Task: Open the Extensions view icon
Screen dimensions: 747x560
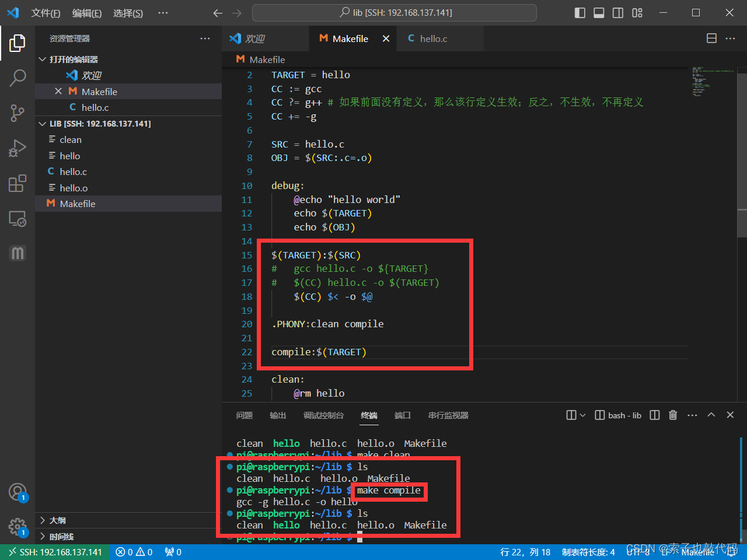Action: point(18,183)
